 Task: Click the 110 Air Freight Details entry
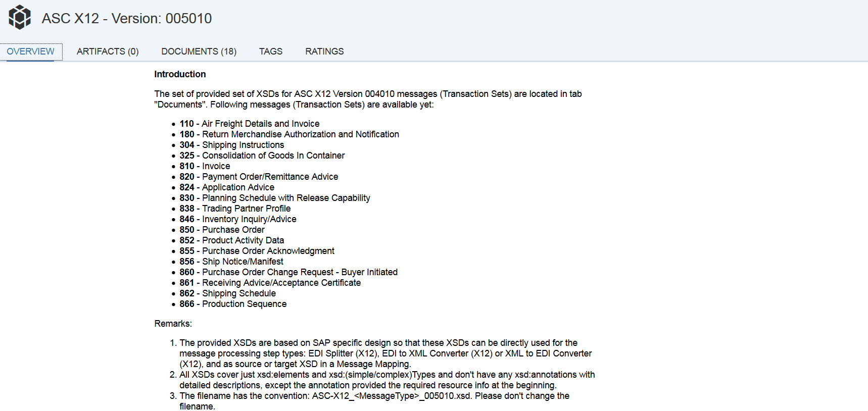250,124
